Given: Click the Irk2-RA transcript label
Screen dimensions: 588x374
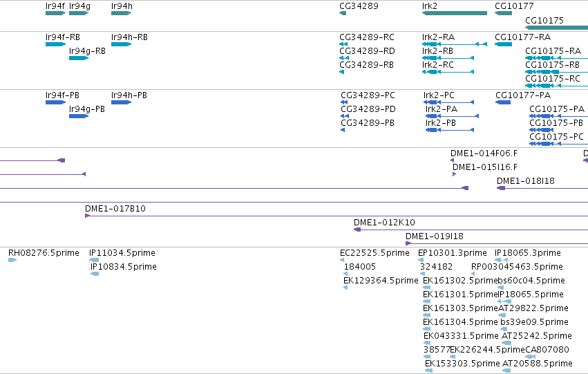Looking at the screenshot, I should (438, 37).
